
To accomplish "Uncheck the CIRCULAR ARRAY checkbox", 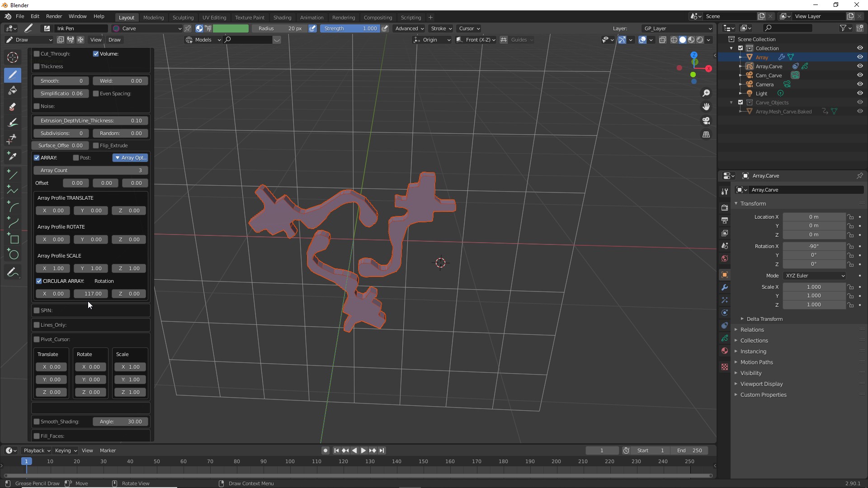I will click(39, 281).
